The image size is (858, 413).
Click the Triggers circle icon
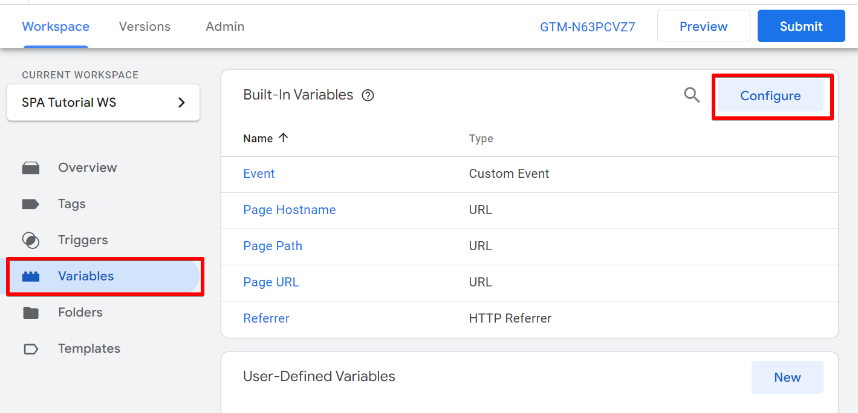point(31,240)
